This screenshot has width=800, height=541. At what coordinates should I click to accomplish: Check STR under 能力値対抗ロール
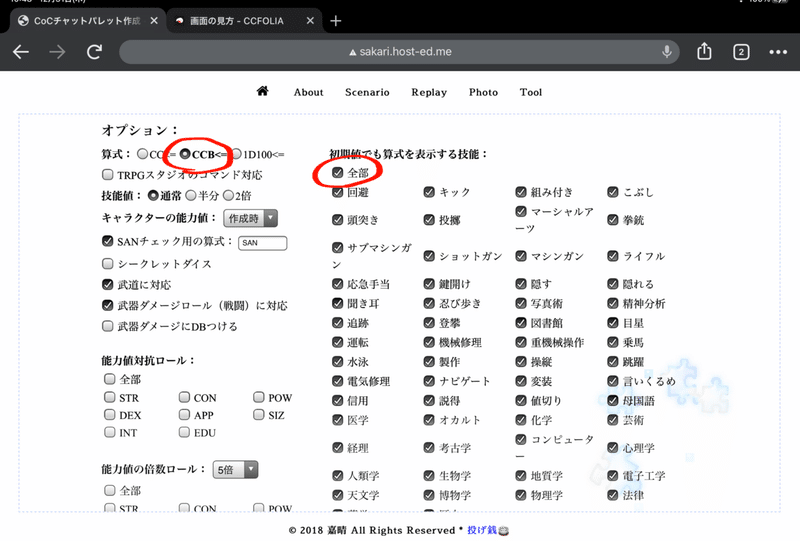pos(109,397)
